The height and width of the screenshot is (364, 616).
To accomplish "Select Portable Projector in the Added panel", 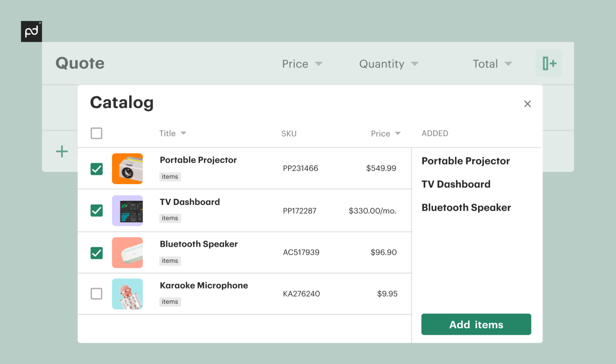I will tap(465, 161).
